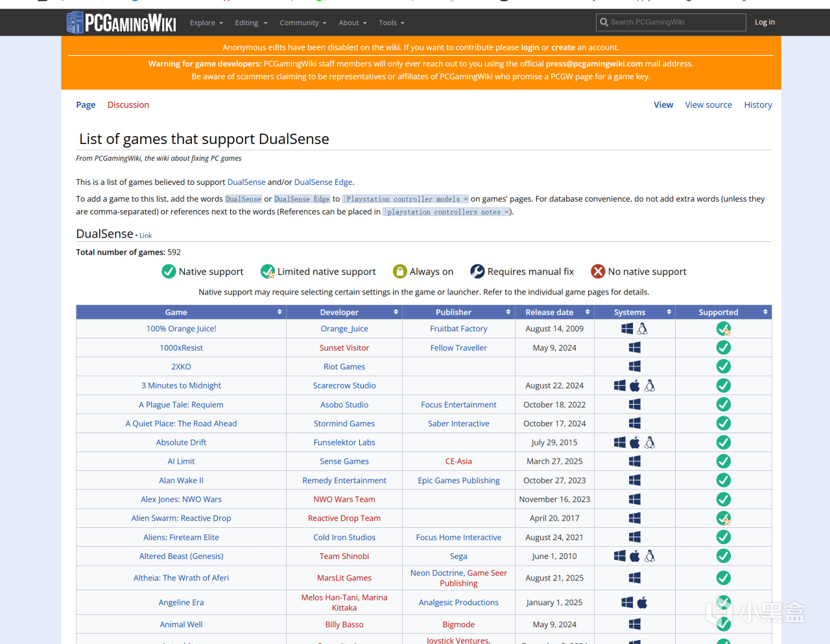This screenshot has height=644, width=830.
Task: Focus the Search PCGamingWiki field
Action: [671, 22]
